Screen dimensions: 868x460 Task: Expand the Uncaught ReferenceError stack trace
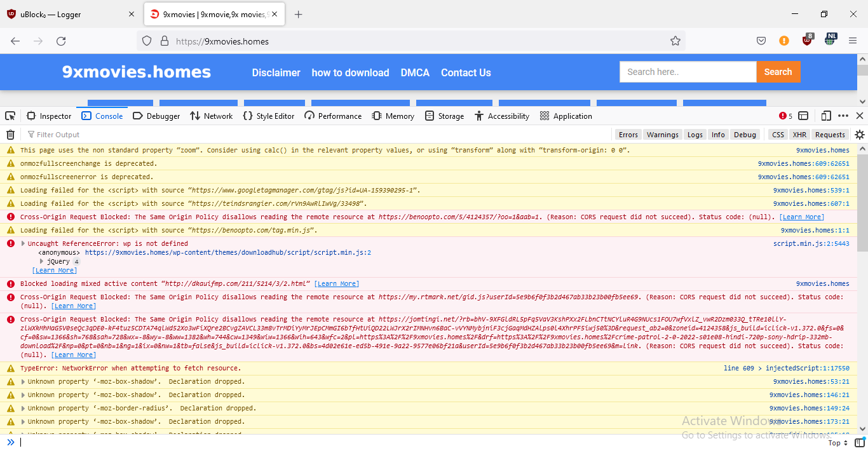pyautogui.click(x=24, y=243)
